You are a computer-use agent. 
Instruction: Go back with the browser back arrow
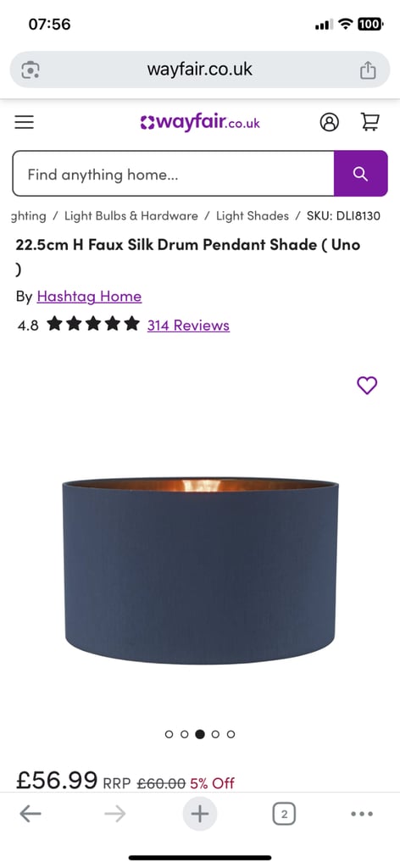point(31,813)
